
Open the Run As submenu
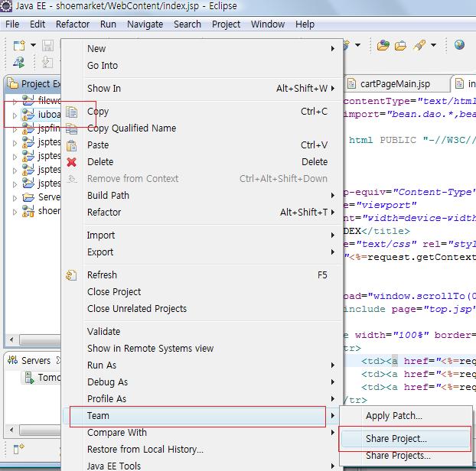point(202,365)
